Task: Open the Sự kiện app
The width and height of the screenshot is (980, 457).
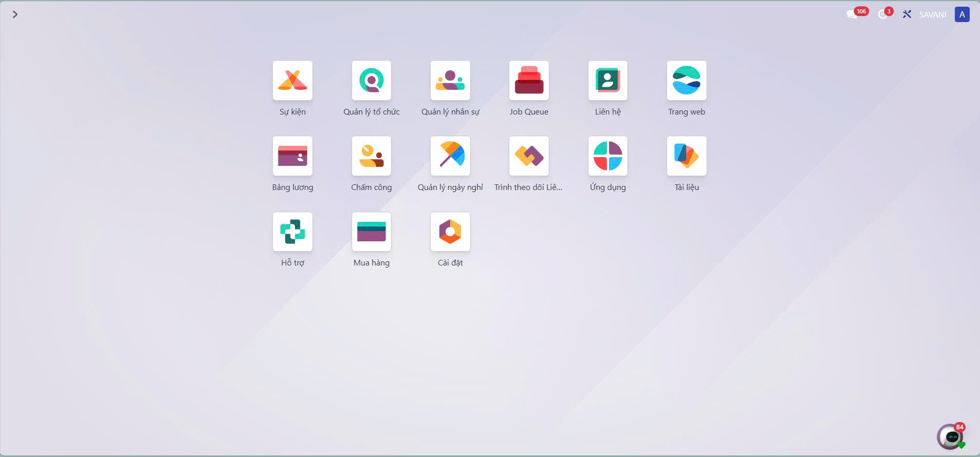Action: [292, 81]
